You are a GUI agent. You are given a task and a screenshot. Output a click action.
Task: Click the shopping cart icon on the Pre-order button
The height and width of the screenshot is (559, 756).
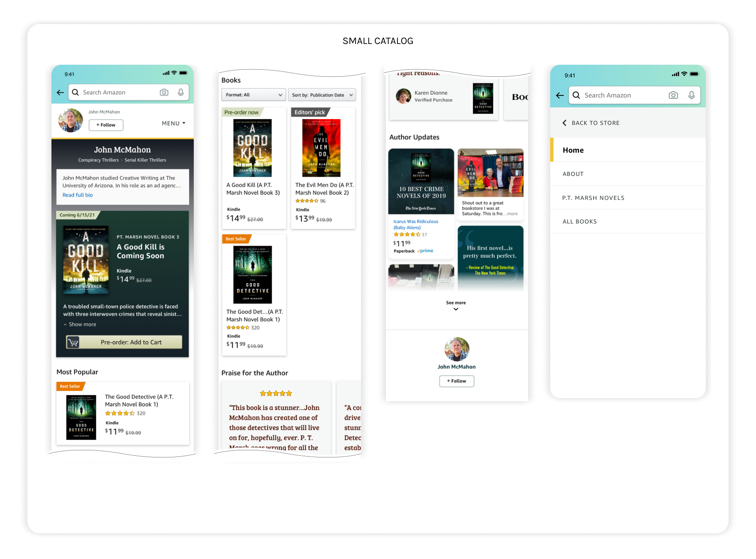click(x=73, y=343)
